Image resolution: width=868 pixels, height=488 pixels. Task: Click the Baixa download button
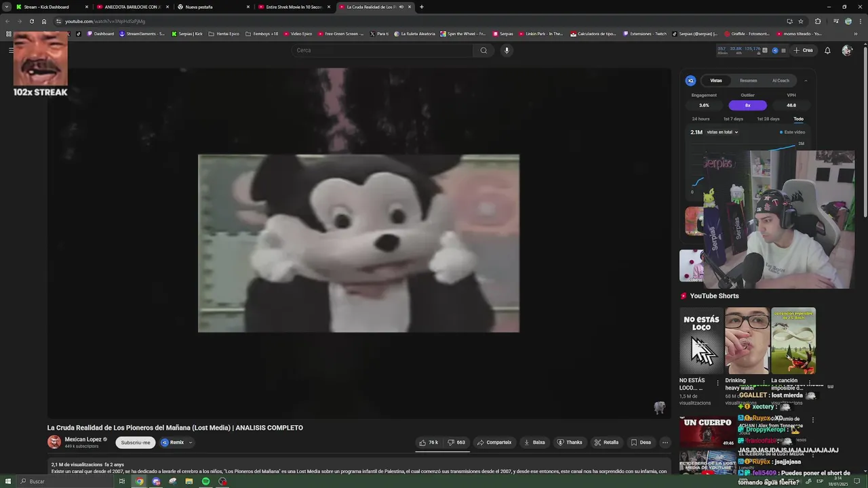(x=534, y=443)
